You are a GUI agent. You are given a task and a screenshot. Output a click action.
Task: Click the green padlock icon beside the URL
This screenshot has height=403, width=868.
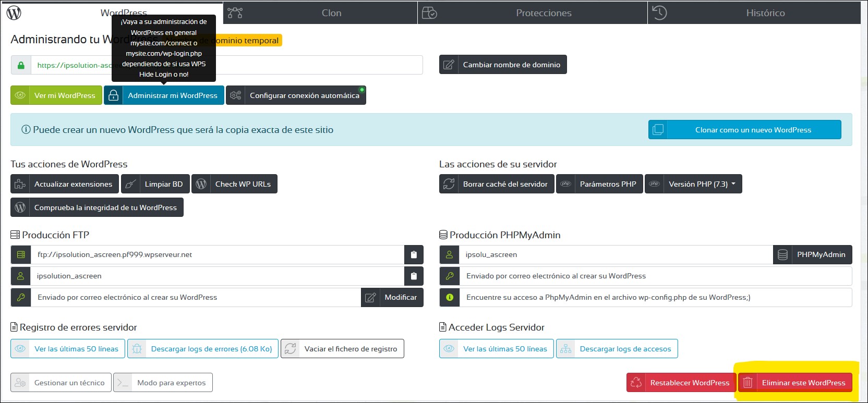point(21,65)
